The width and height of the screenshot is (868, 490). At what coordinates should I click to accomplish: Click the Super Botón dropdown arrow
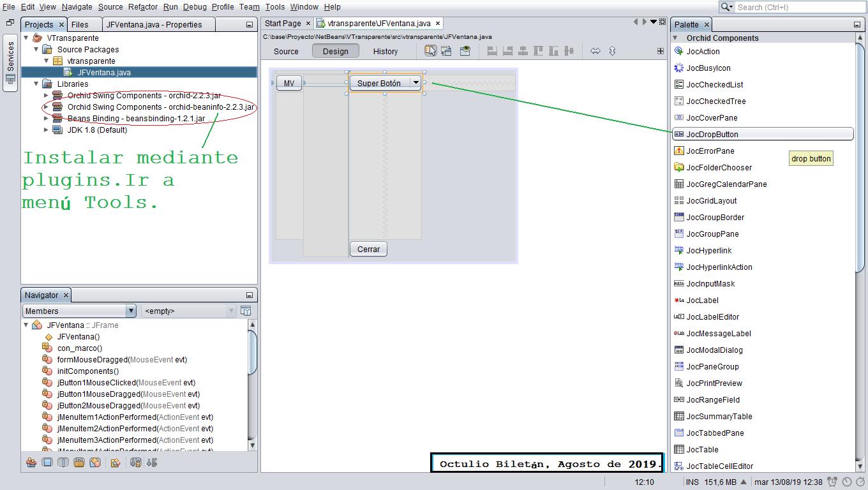click(x=415, y=83)
